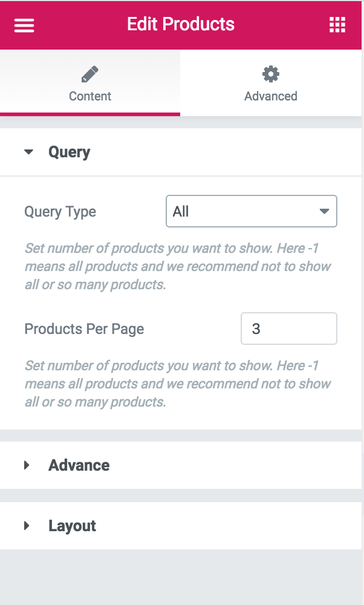Expand the Layout section arrow

click(27, 526)
